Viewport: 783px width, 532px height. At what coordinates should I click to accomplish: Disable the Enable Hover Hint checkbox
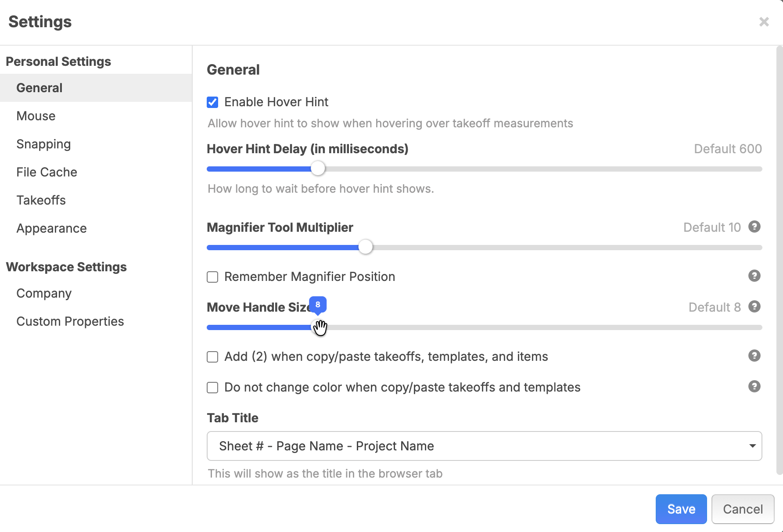click(x=212, y=102)
